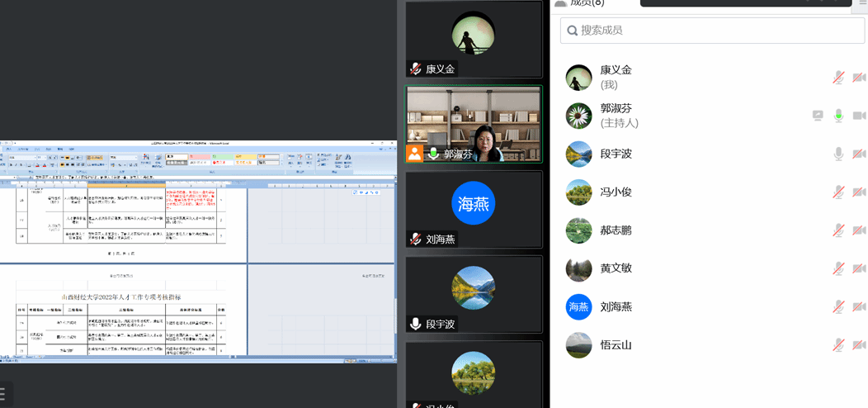Click the search members input field

coord(714,31)
